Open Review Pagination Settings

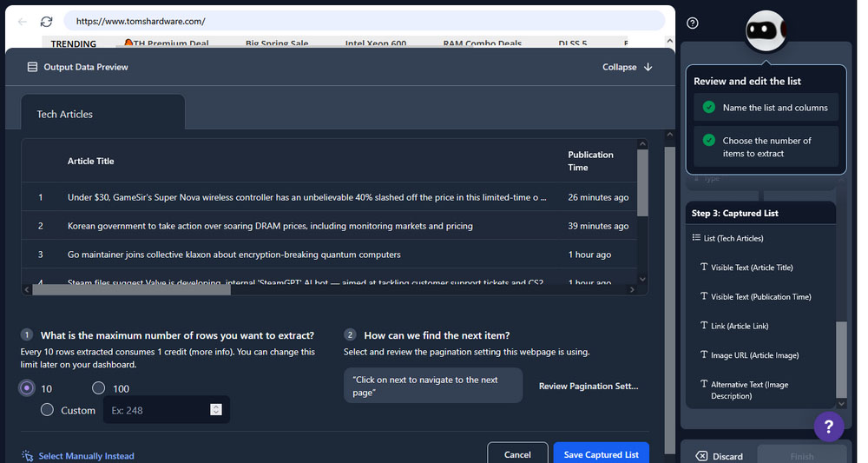[589, 386]
